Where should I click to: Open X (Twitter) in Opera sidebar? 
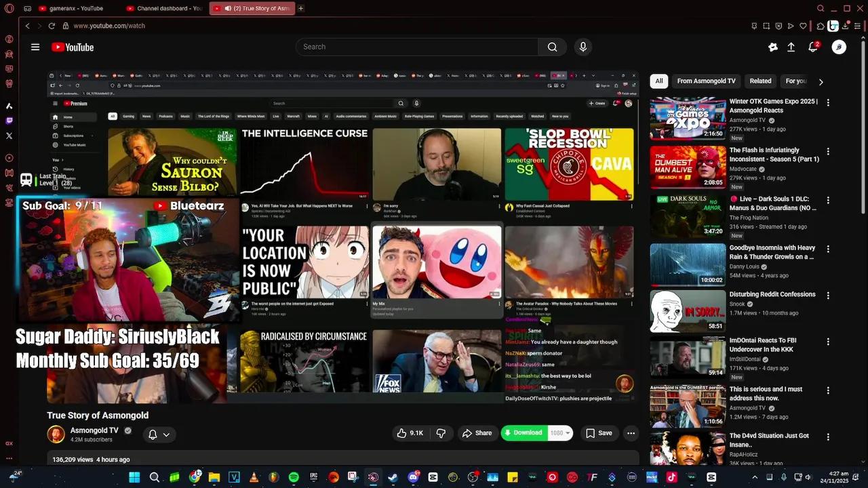9,136
